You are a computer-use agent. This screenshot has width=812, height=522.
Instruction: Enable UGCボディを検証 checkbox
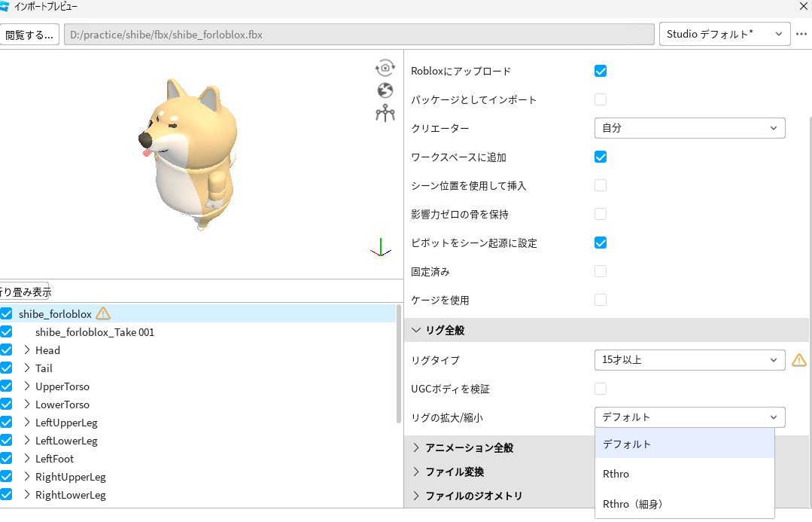pos(601,389)
